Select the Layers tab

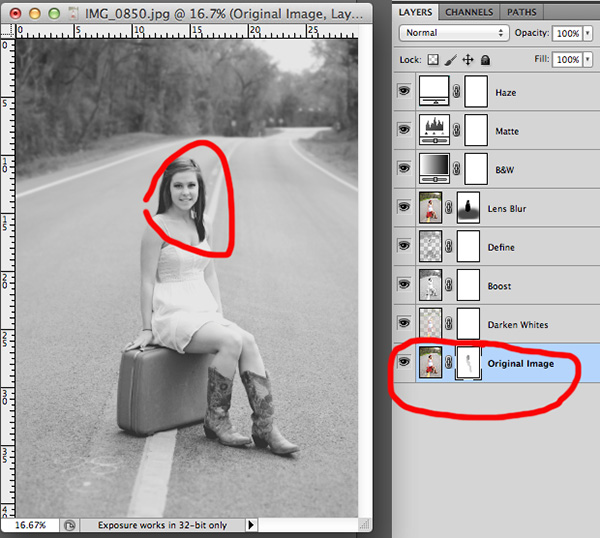tap(415, 12)
